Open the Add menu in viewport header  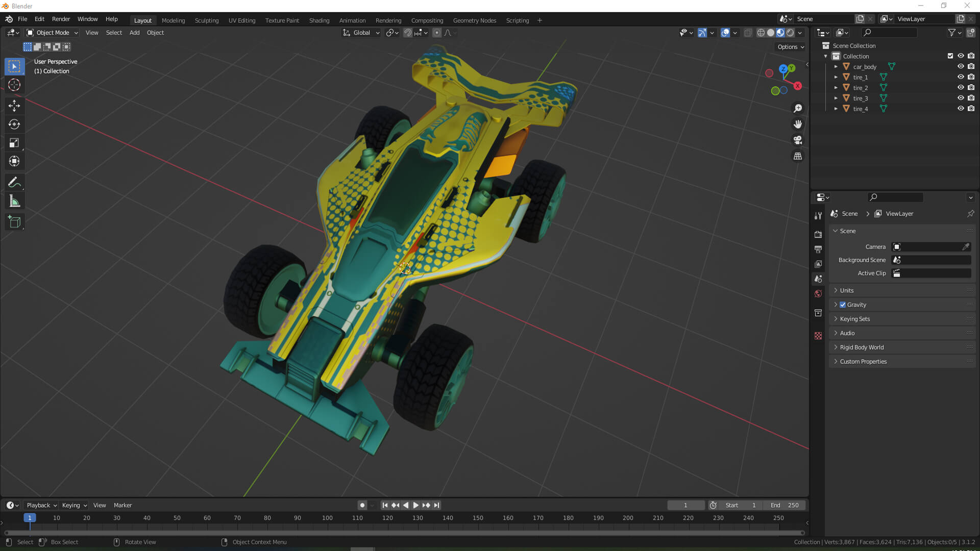tap(134, 33)
